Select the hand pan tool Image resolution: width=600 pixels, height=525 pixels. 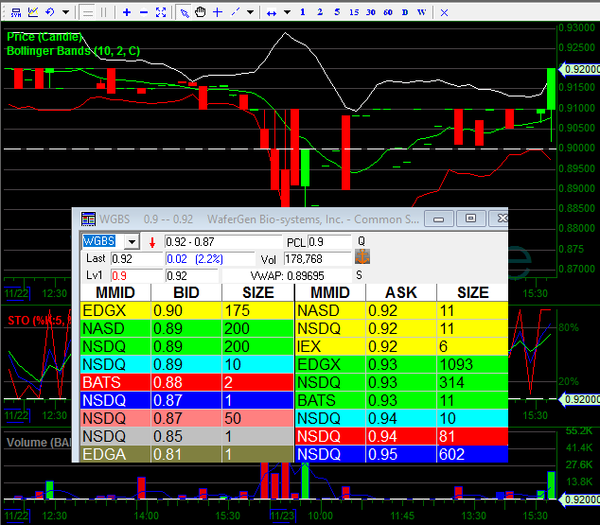[x=200, y=12]
